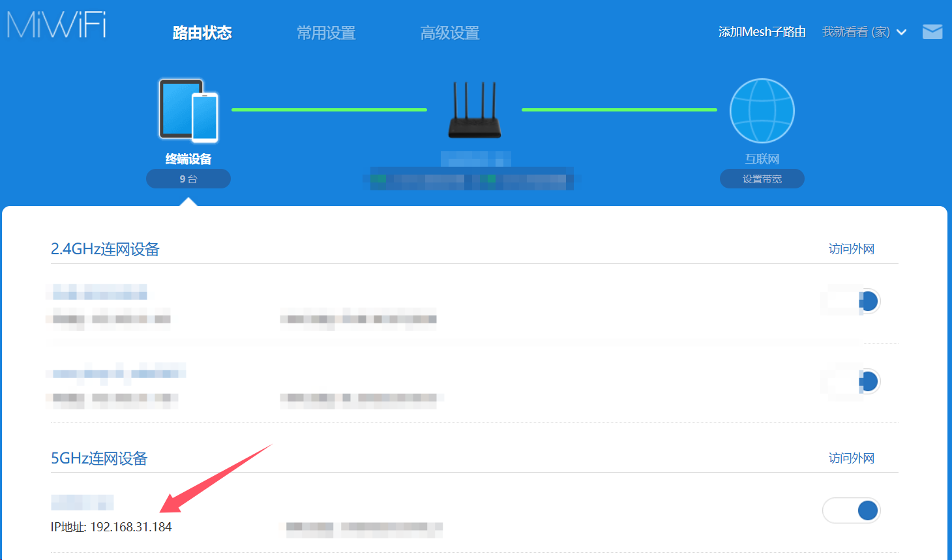Switch to the 高级设置 tab
The height and width of the screenshot is (560, 952).
(450, 33)
